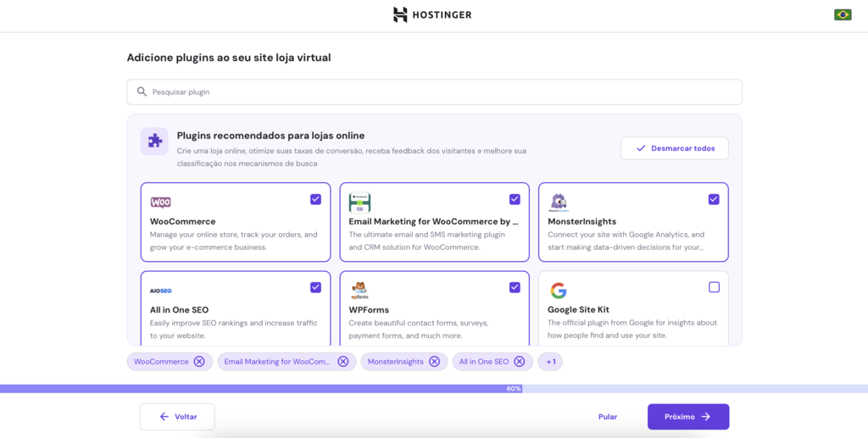
Task: Click the Google G logo
Action: tap(558, 291)
